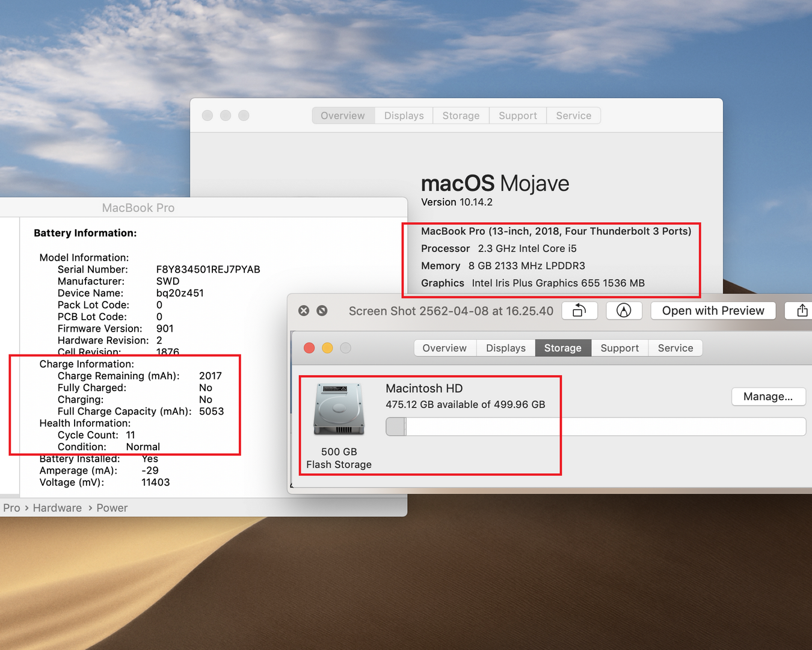Image resolution: width=812 pixels, height=650 pixels.
Task: Click the circular slash icon beside the preview close button
Action: 322,311
